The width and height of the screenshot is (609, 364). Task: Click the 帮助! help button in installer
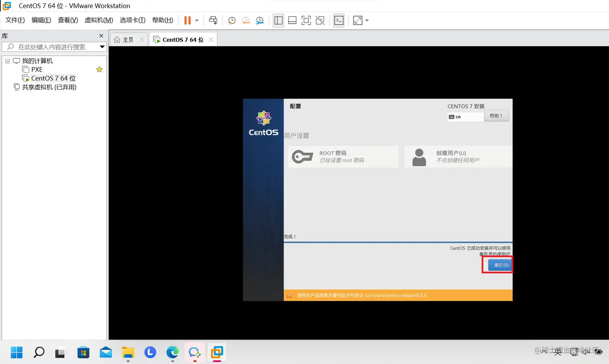click(496, 116)
